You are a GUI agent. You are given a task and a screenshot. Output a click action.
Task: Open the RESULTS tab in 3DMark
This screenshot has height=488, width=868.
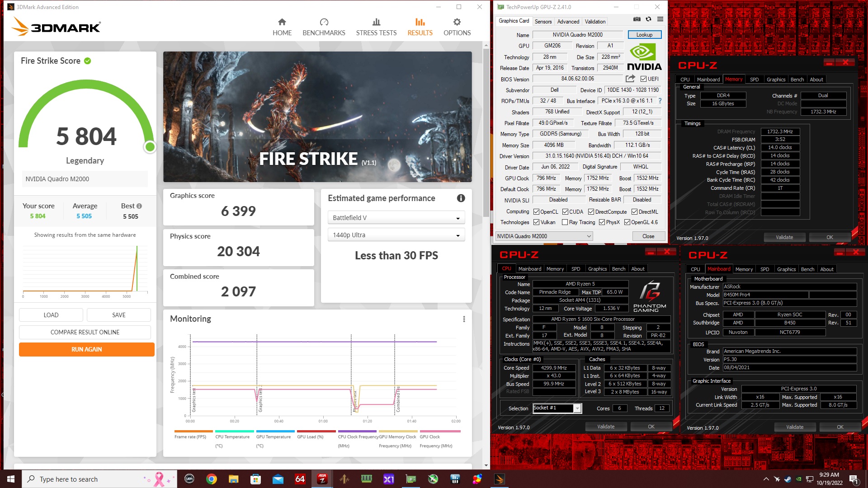point(420,27)
